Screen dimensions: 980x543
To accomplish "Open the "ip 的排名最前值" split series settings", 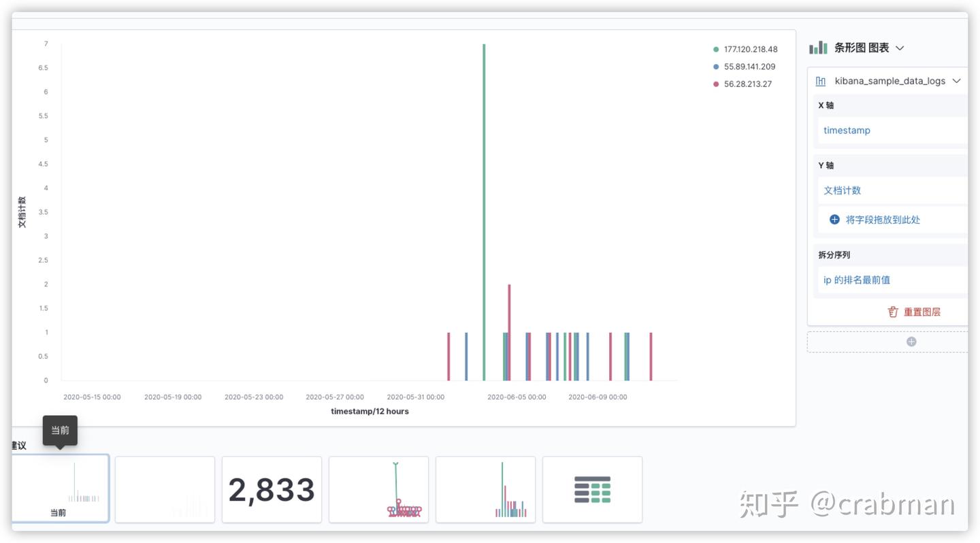I will point(858,279).
